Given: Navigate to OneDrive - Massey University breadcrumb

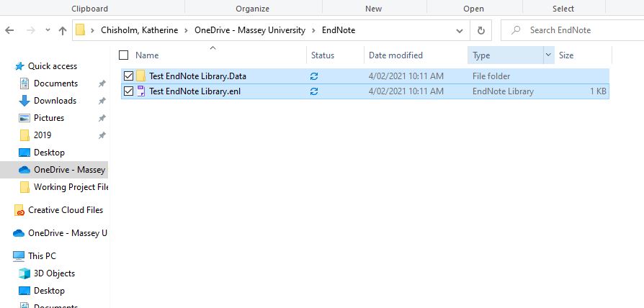Looking at the screenshot, I should 250,30.
